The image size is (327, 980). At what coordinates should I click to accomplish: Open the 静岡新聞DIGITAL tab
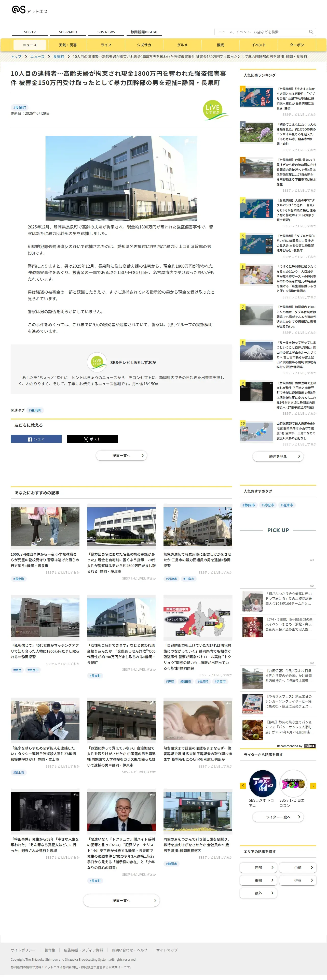pyautogui.click(x=144, y=32)
